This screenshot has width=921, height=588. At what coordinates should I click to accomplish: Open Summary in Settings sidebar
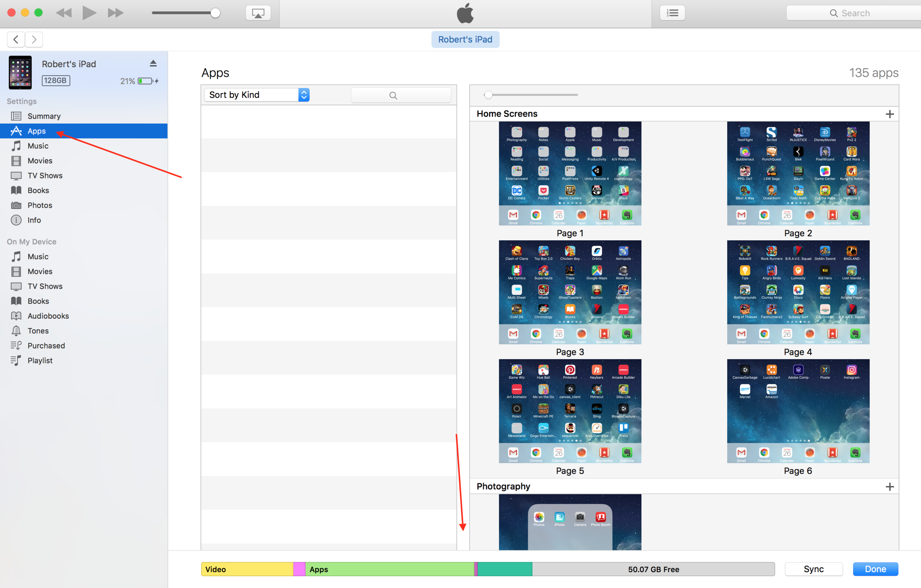tap(44, 116)
